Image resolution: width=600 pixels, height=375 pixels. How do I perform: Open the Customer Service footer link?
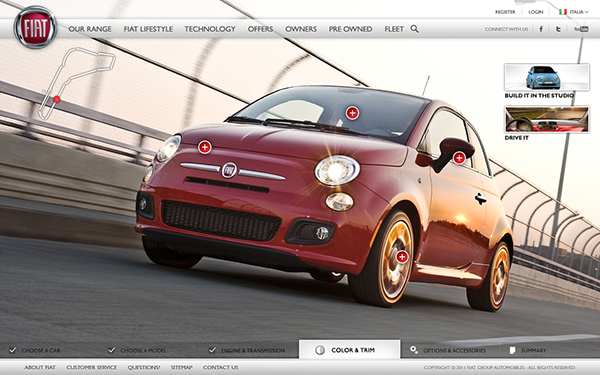pos(91,367)
